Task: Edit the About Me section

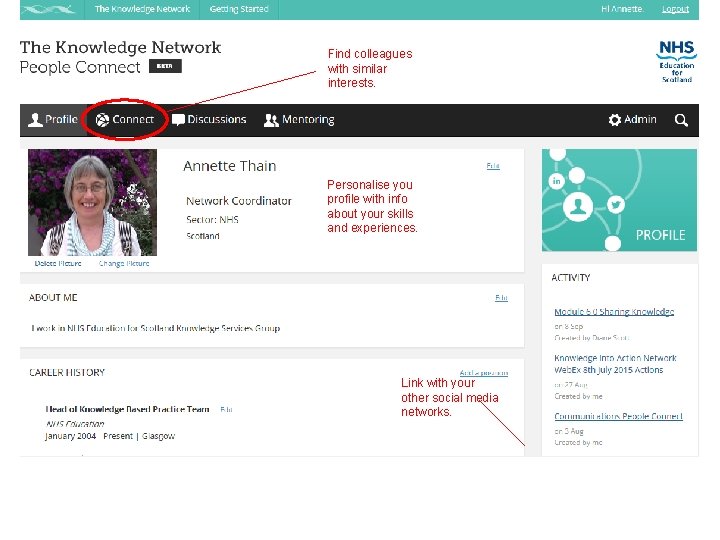Action: click(501, 298)
